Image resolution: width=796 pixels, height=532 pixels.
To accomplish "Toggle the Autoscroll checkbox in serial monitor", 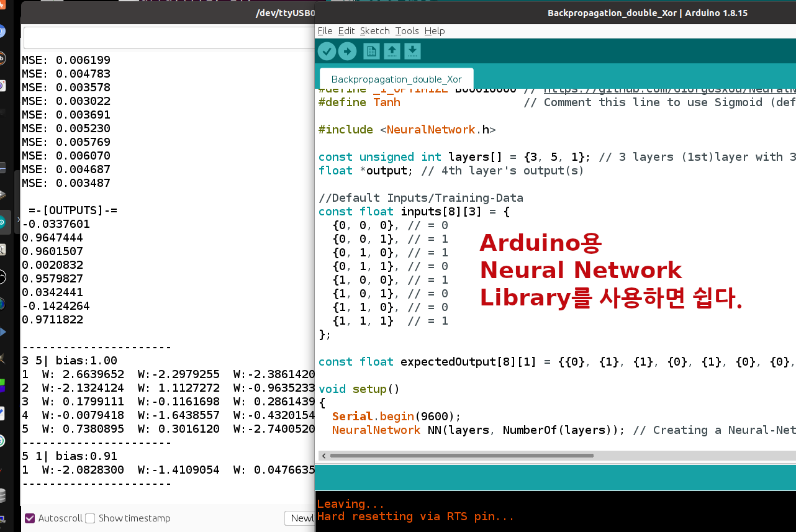I will click(30, 518).
